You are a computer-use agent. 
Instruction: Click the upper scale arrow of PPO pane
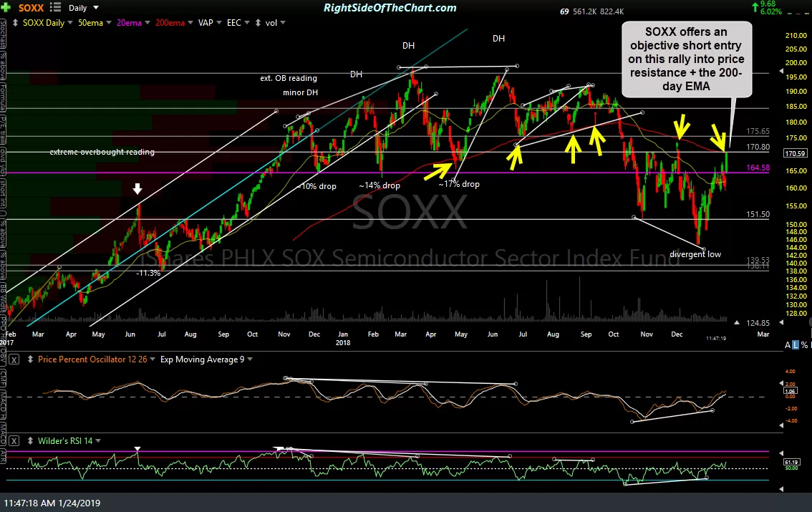781,383
